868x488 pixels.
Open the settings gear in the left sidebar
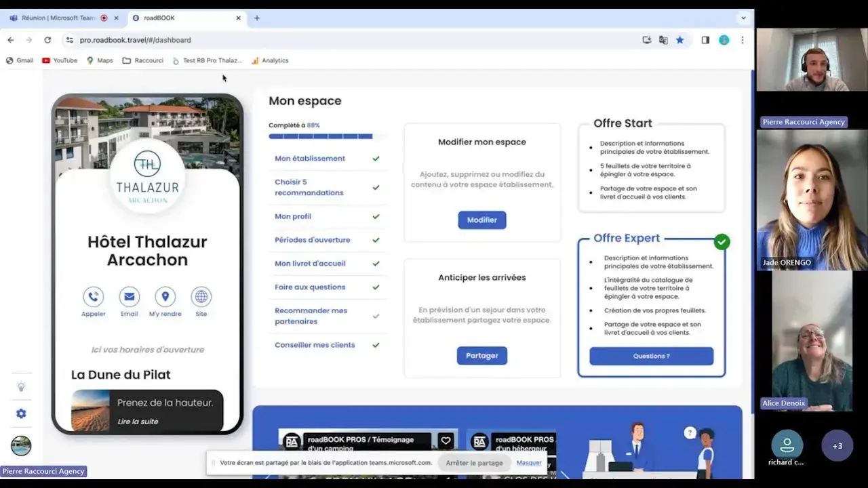tap(21, 413)
